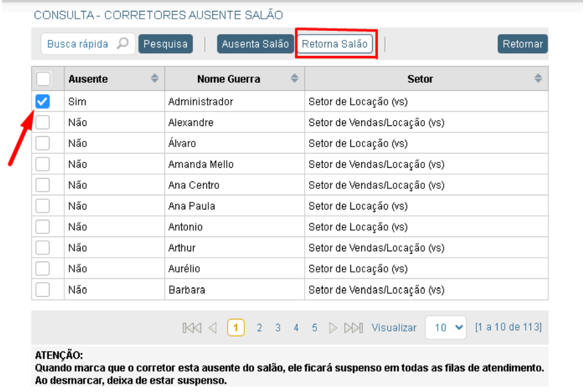Sort by Nome Guerra column arrows
This screenshot has height=392, width=585.
(294, 79)
